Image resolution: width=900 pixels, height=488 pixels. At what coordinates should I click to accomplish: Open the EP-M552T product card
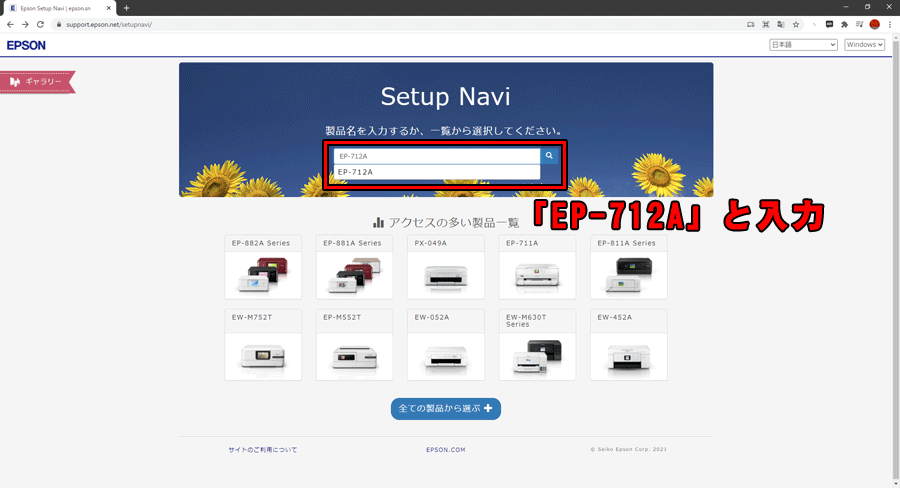coord(354,344)
